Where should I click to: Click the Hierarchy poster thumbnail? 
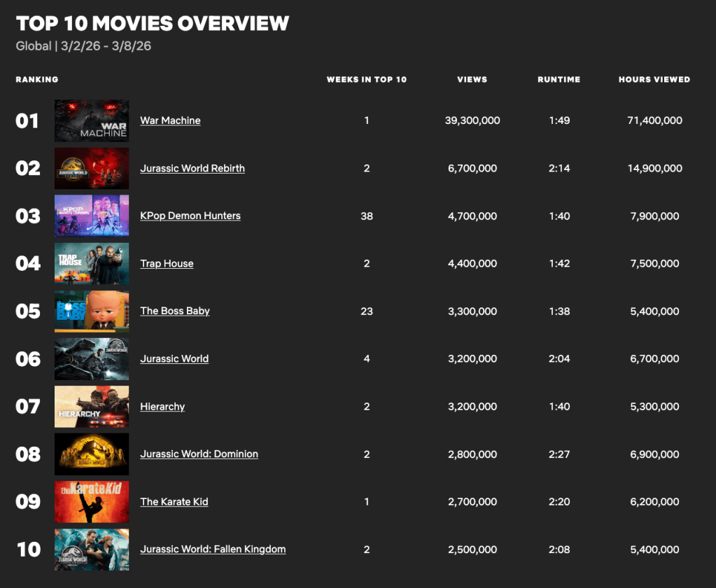[91, 406]
